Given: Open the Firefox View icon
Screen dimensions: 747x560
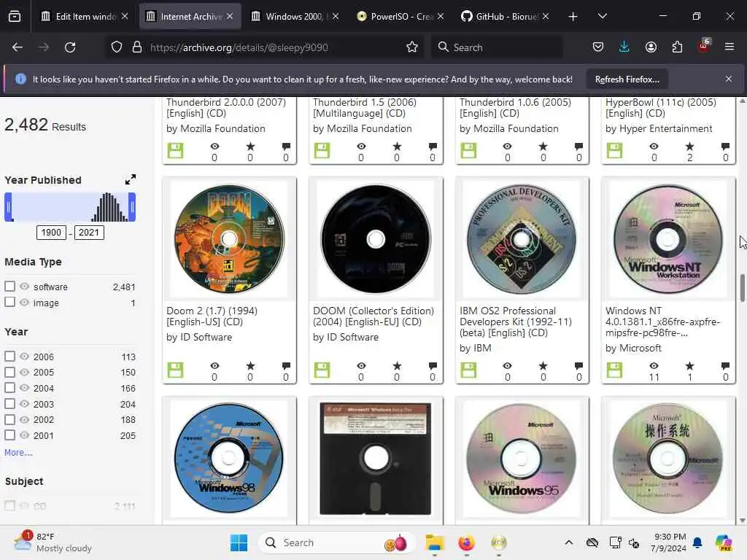Looking at the screenshot, I should pyautogui.click(x=15, y=17).
